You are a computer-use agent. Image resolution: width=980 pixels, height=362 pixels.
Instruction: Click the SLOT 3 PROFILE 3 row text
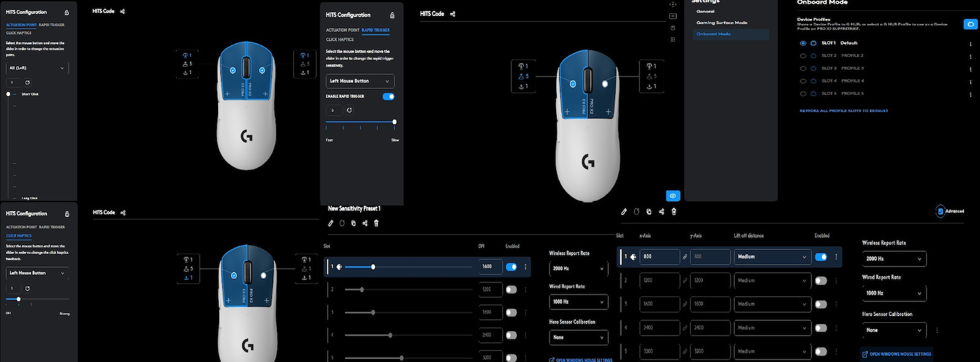(x=842, y=69)
